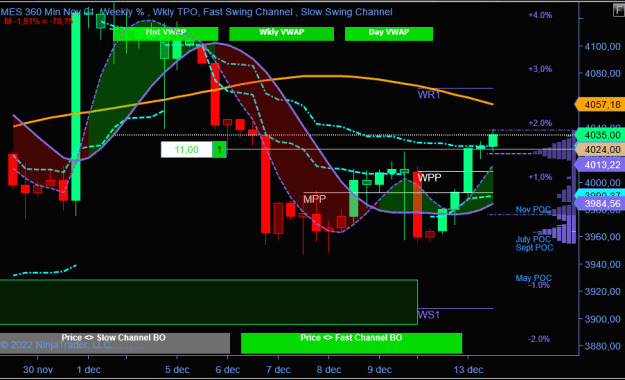Screen dimensions: 625x380
Task: Click the Price <> Slow Channel BO button
Action: point(115,343)
